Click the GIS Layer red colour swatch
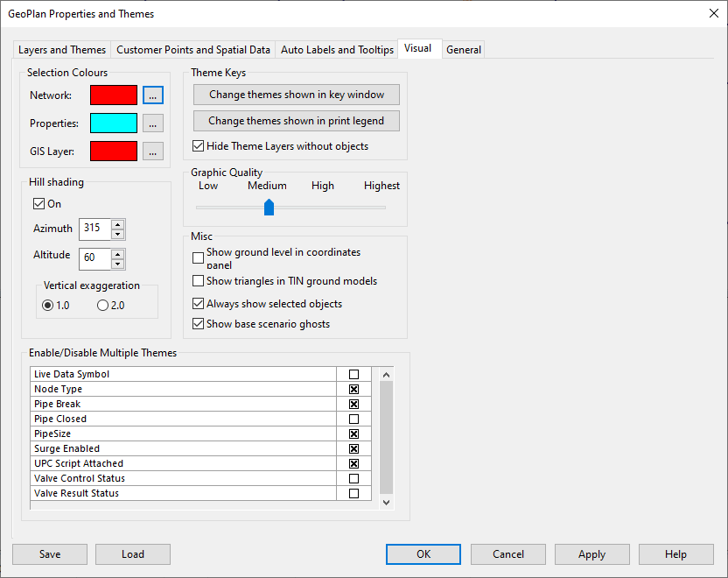This screenshot has width=728, height=578. coord(114,151)
